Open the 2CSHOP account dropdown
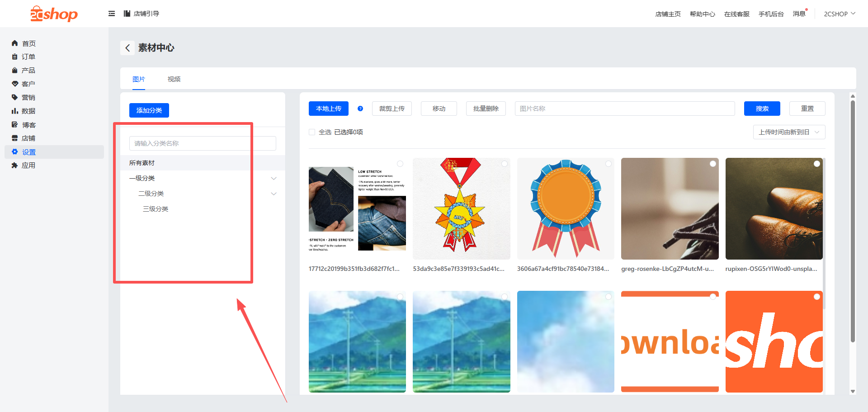The image size is (868, 412). (x=840, y=14)
